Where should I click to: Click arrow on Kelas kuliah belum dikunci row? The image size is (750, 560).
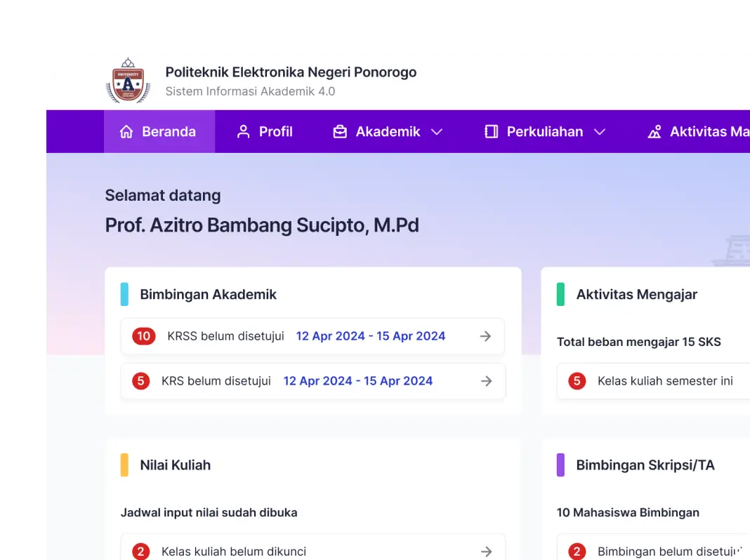(x=486, y=552)
